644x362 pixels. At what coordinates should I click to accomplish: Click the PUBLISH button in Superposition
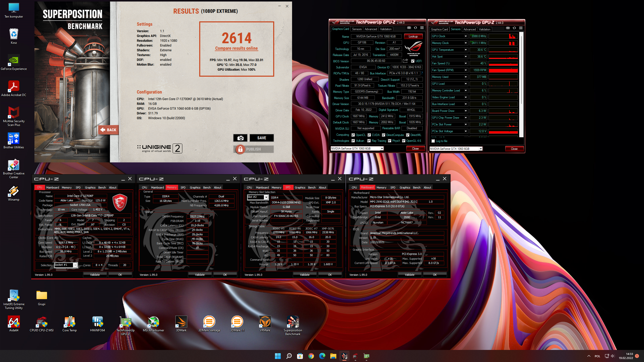(254, 149)
